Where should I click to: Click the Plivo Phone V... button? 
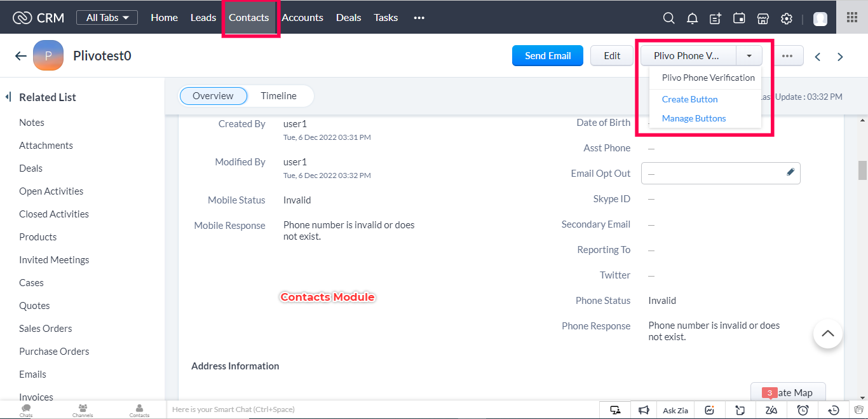click(688, 56)
